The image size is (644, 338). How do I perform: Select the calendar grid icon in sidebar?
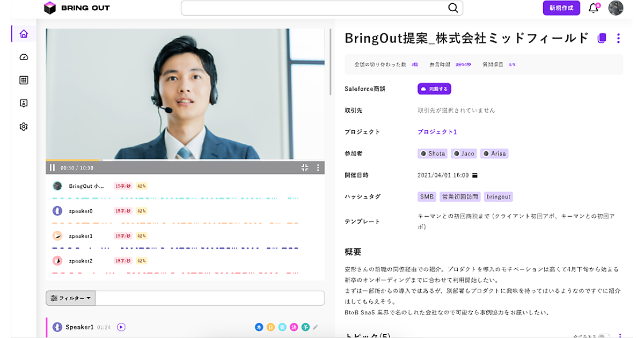point(24,80)
